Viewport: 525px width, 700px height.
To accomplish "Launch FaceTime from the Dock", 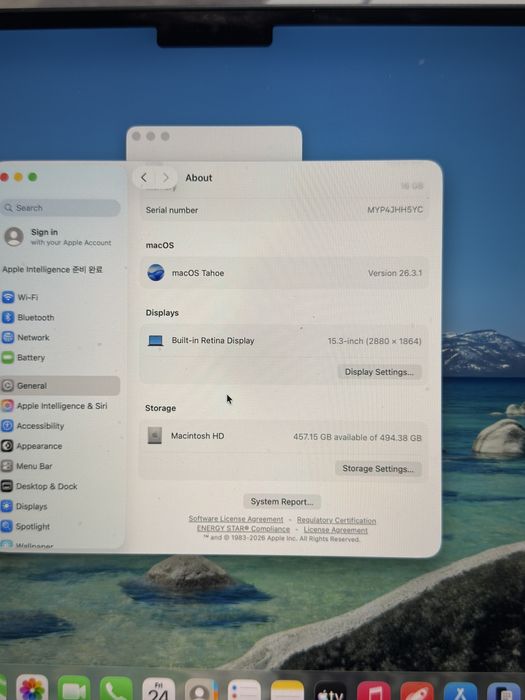I will click(x=74, y=688).
